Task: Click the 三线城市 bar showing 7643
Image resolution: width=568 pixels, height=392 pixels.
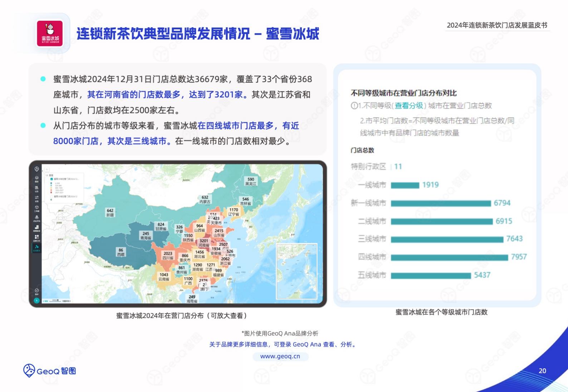Action: [x=447, y=239]
